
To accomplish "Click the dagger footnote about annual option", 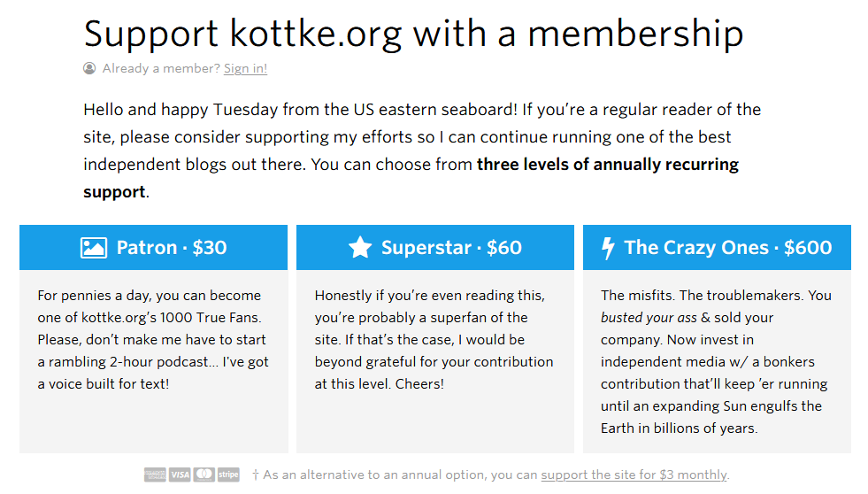I will (490, 475).
